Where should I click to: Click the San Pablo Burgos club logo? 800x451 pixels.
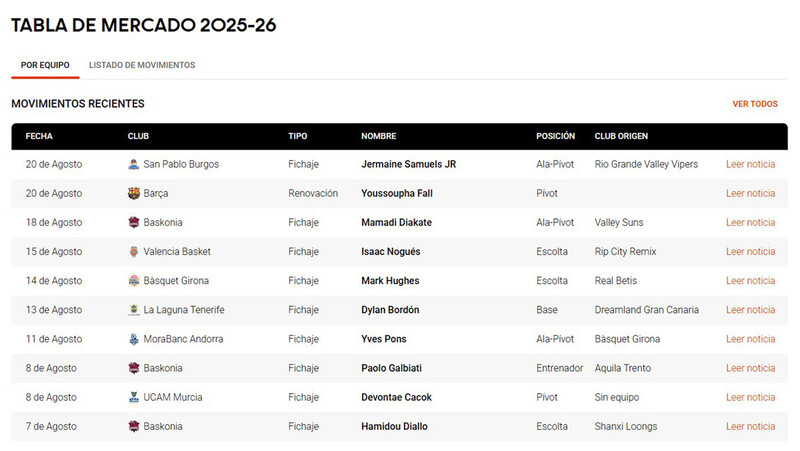(x=134, y=164)
